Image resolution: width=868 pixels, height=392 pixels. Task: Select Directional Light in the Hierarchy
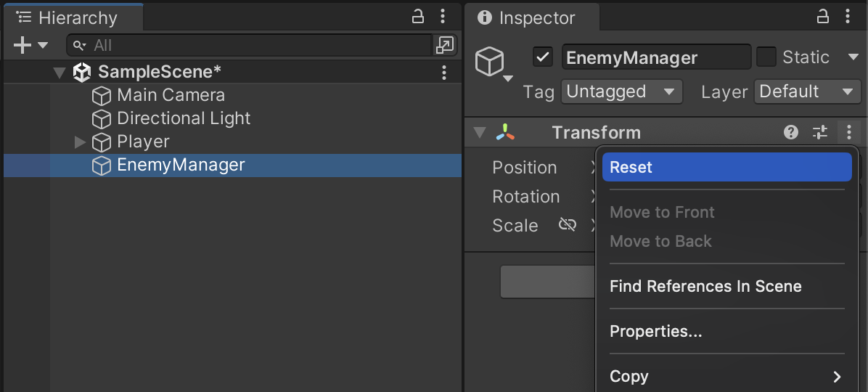[x=183, y=118]
